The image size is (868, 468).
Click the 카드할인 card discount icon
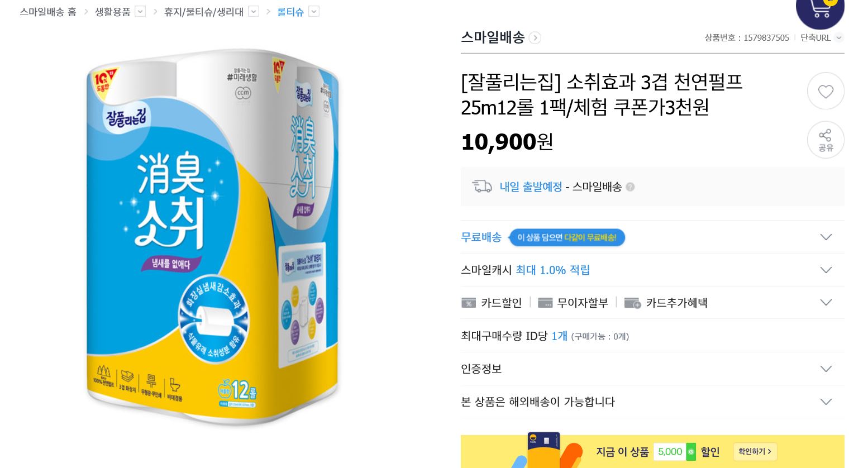pyautogui.click(x=469, y=303)
